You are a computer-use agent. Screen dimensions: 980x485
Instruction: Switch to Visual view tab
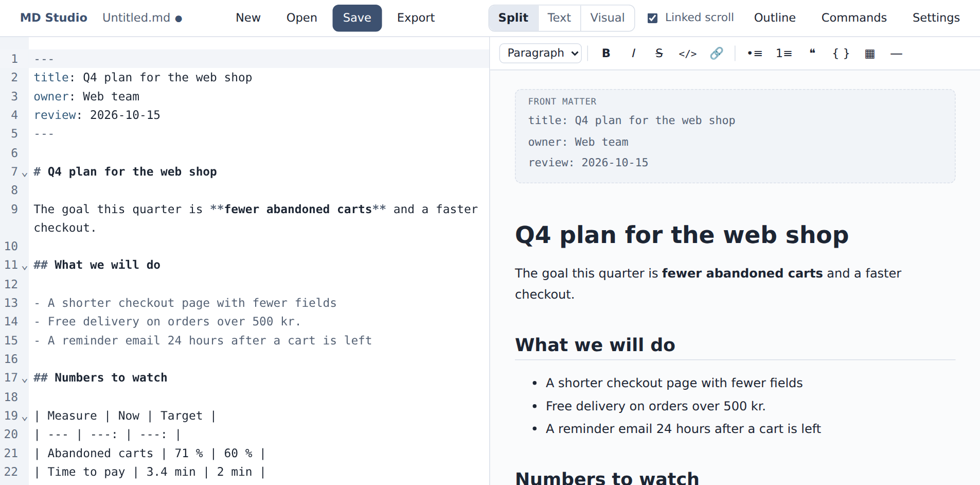coord(607,18)
